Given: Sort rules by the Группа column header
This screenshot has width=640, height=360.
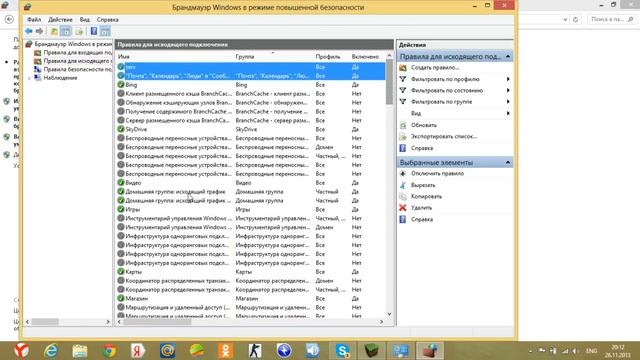Looking at the screenshot, I should tap(245, 57).
